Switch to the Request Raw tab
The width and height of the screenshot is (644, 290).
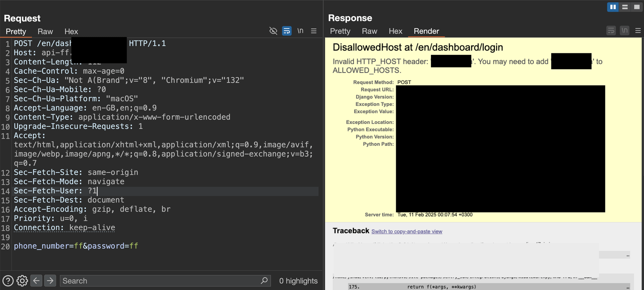coord(45,31)
